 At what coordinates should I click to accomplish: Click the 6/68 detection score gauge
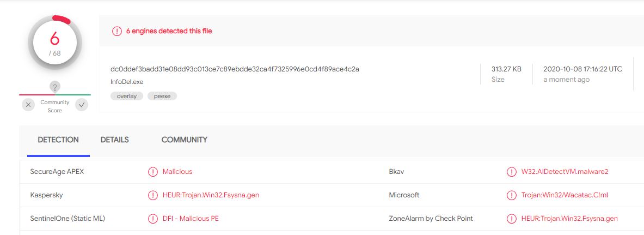point(54,43)
